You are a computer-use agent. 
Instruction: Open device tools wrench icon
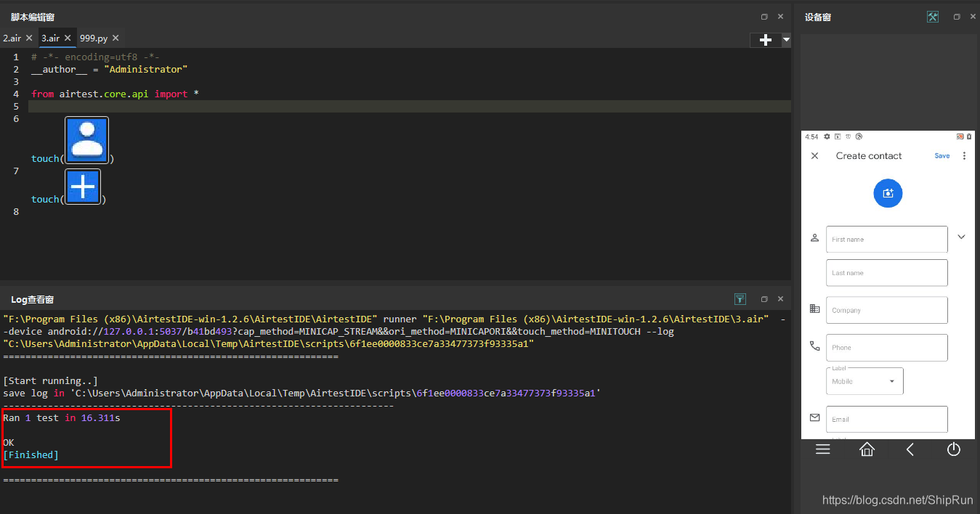tap(933, 17)
